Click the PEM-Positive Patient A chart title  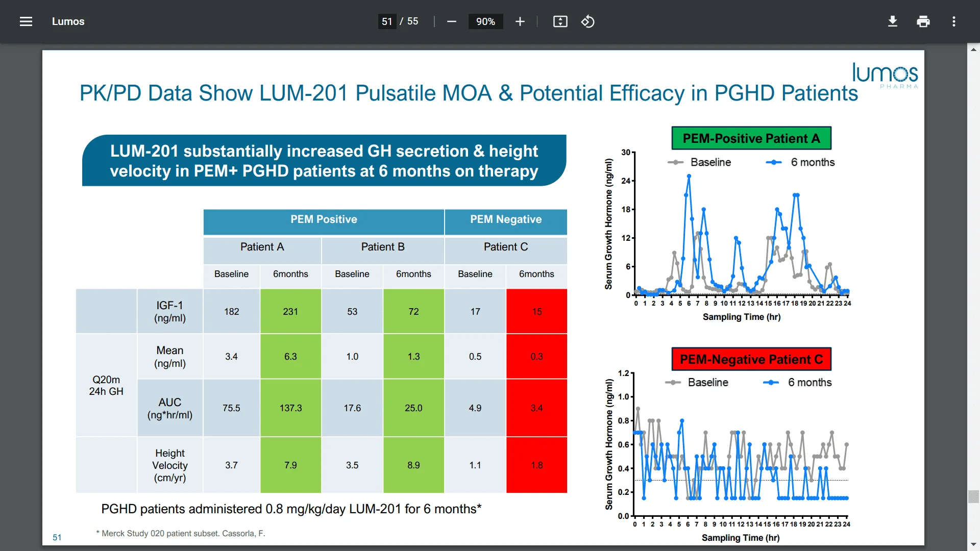click(751, 138)
